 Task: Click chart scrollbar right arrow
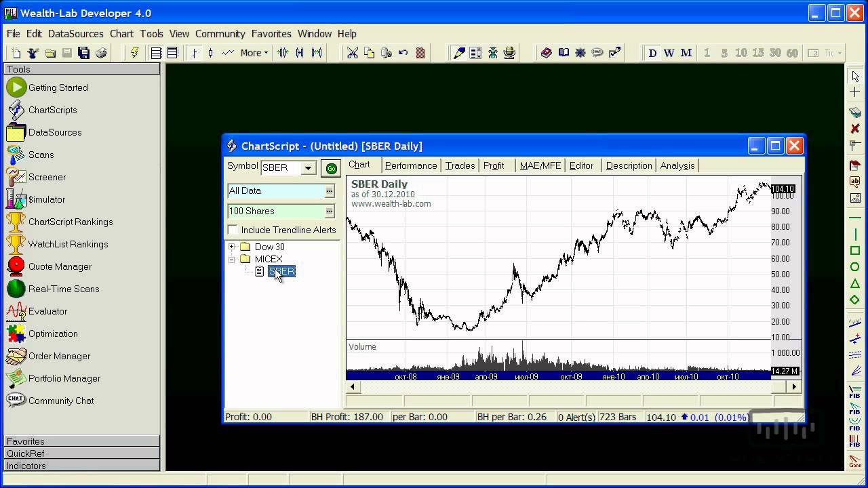[794, 386]
